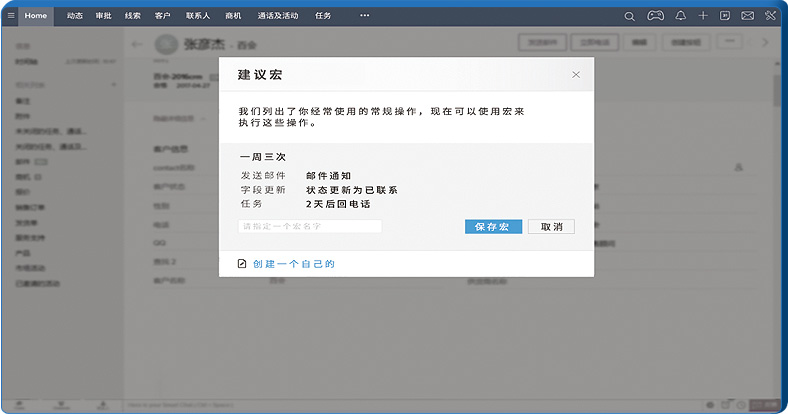Open the notifications bell icon
Image resolution: width=788 pixels, height=414 pixels.
pyautogui.click(x=681, y=16)
